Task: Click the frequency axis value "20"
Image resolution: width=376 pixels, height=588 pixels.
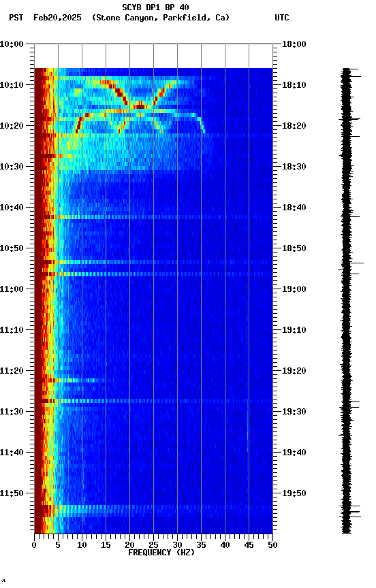Action: 129,545
